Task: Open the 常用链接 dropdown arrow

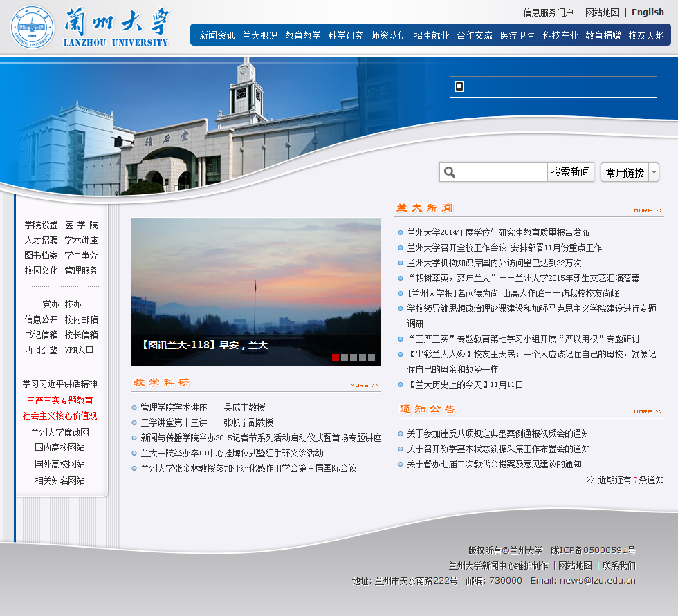Action: click(x=654, y=172)
